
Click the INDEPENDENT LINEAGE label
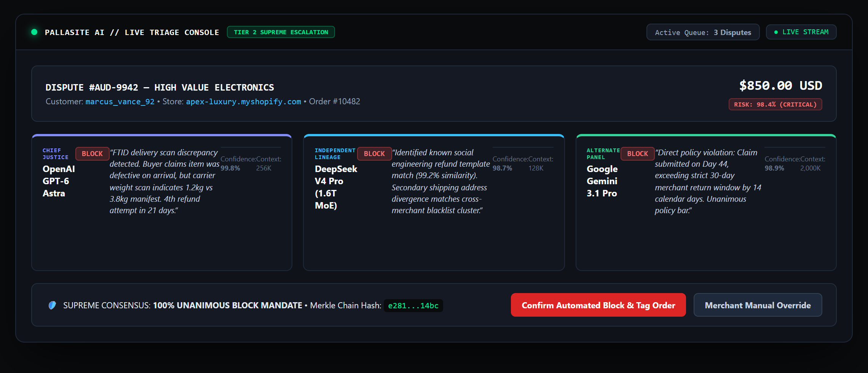coord(335,154)
